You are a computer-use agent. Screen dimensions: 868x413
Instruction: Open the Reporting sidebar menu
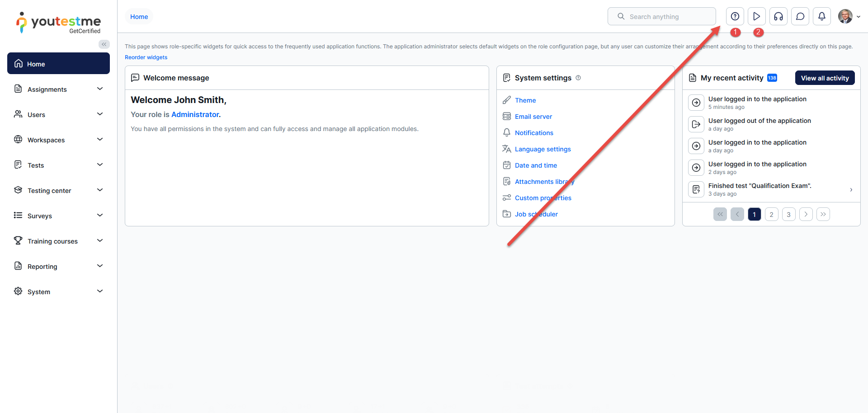pyautogui.click(x=58, y=267)
